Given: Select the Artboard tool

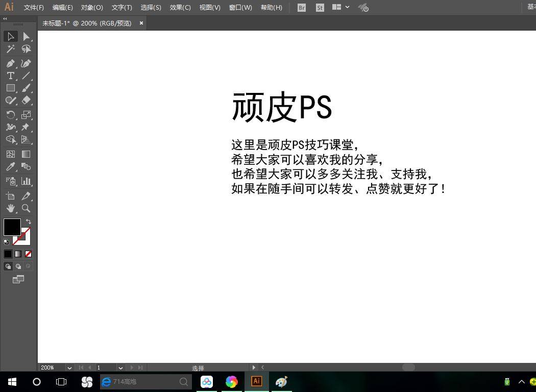Looking at the screenshot, I should click(x=11, y=196).
